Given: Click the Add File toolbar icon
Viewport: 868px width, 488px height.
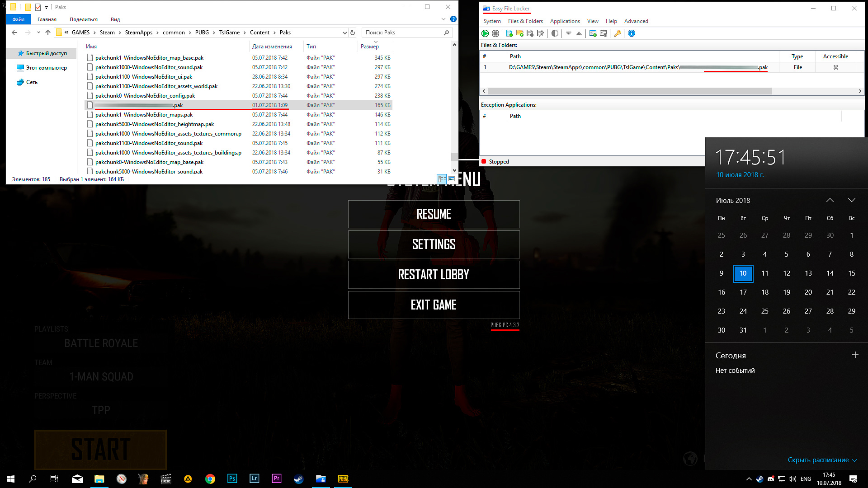Looking at the screenshot, I should coord(509,33).
